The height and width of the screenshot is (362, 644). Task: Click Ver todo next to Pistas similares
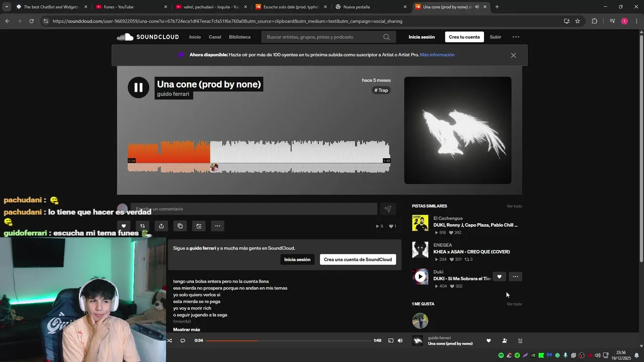click(x=514, y=206)
